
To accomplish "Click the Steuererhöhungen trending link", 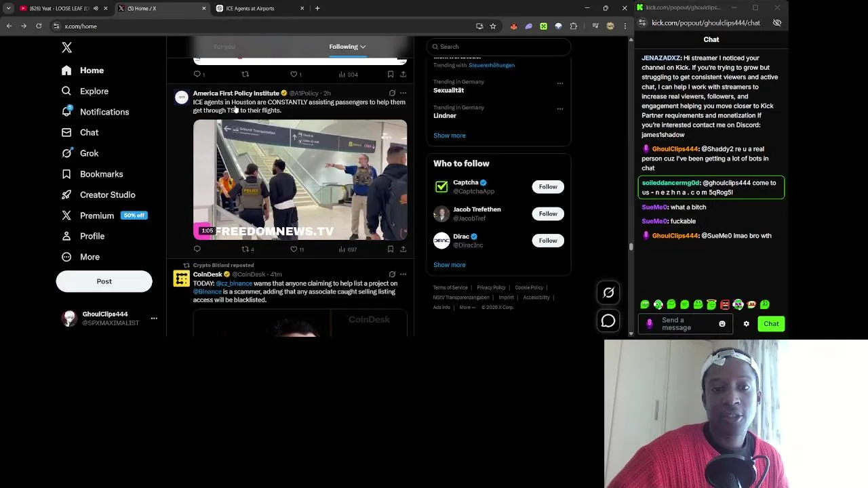I will [x=492, y=65].
